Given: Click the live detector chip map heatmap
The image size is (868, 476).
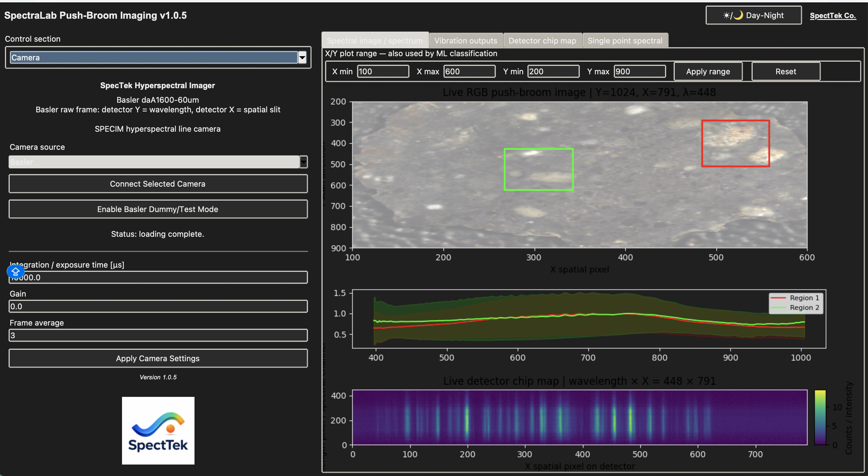Looking at the screenshot, I should [580, 417].
